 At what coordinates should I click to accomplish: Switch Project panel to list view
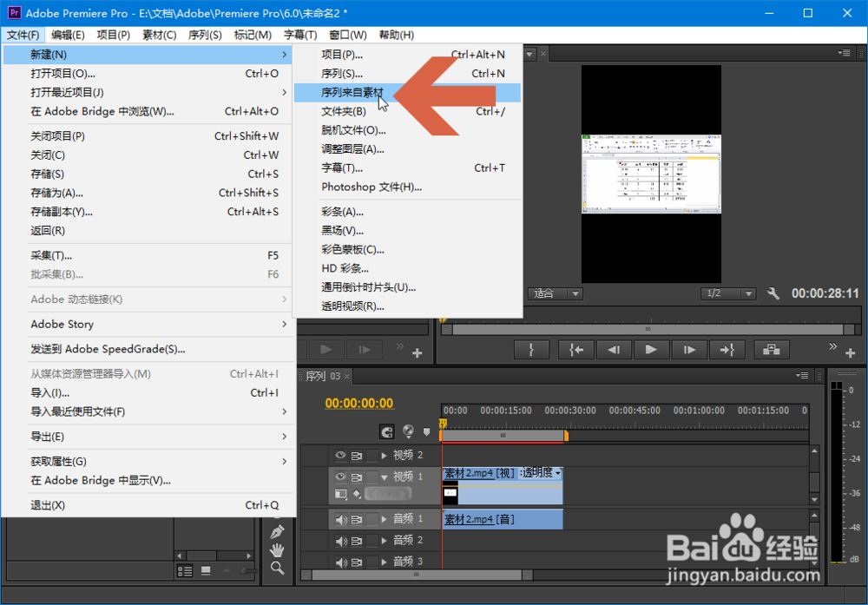[x=185, y=570]
